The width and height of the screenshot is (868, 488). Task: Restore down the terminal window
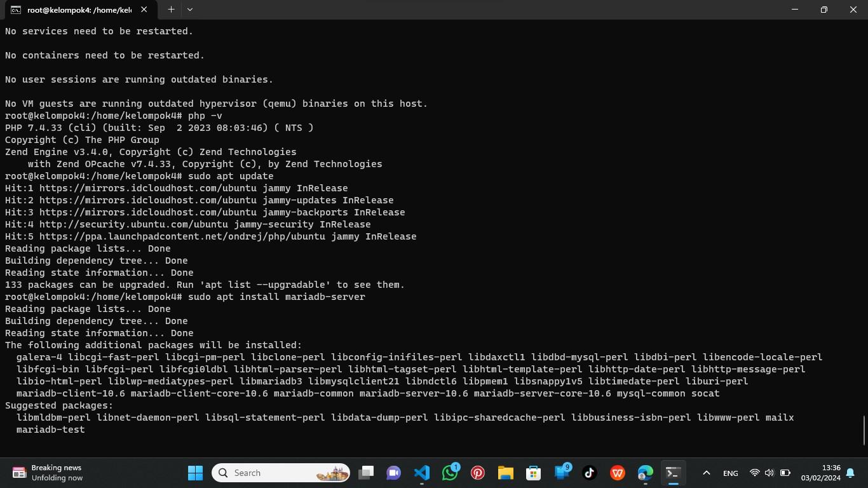(824, 10)
